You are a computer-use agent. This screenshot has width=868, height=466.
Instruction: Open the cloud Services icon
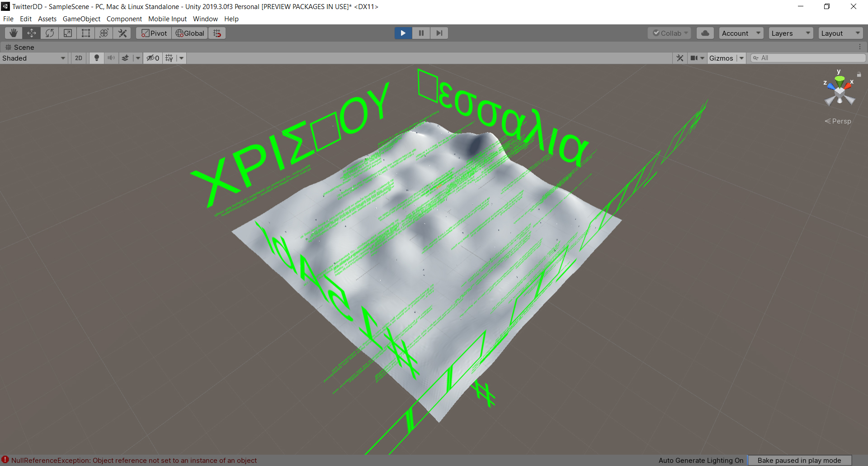705,33
